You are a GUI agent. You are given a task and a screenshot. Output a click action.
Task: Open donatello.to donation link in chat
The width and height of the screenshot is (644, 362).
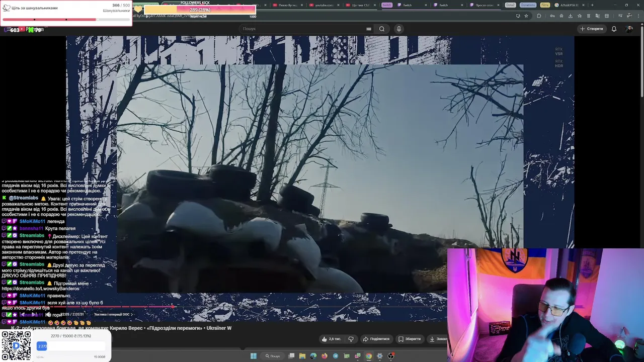pyautogui.click(x=41, y=289)
